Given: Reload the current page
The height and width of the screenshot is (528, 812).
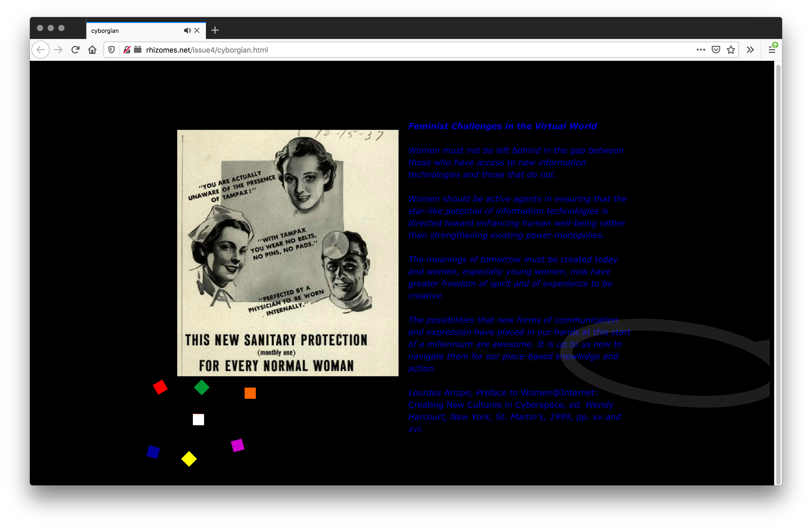Looking at the screenshot, I should pyautogui.click(x=75, y=50).
